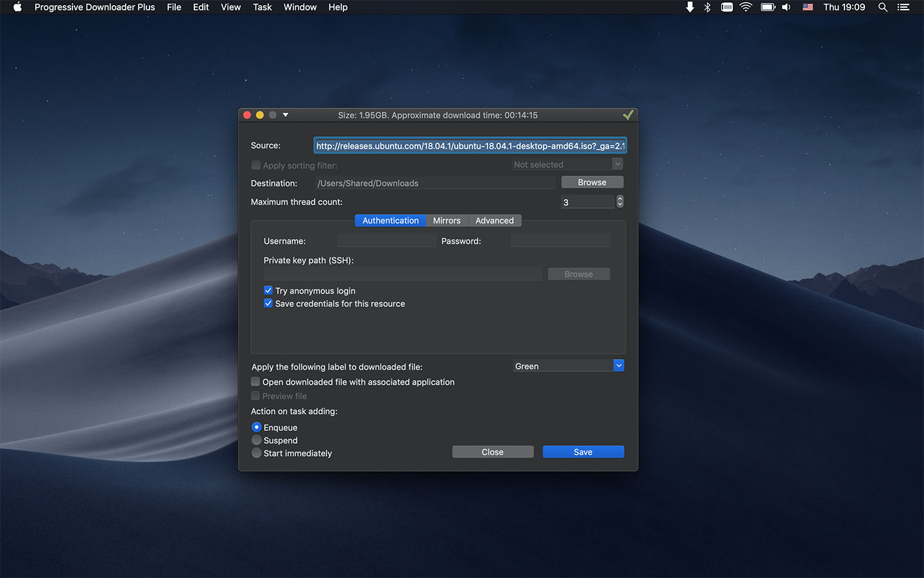Open the Wi-Fi status menu
Screen dimensions: 924x578
746,7
